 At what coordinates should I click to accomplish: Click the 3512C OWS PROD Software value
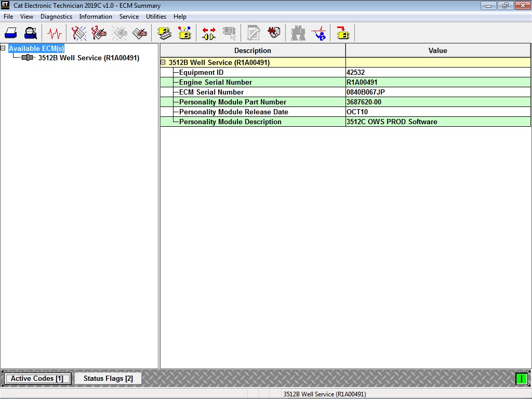coord(392,122)
